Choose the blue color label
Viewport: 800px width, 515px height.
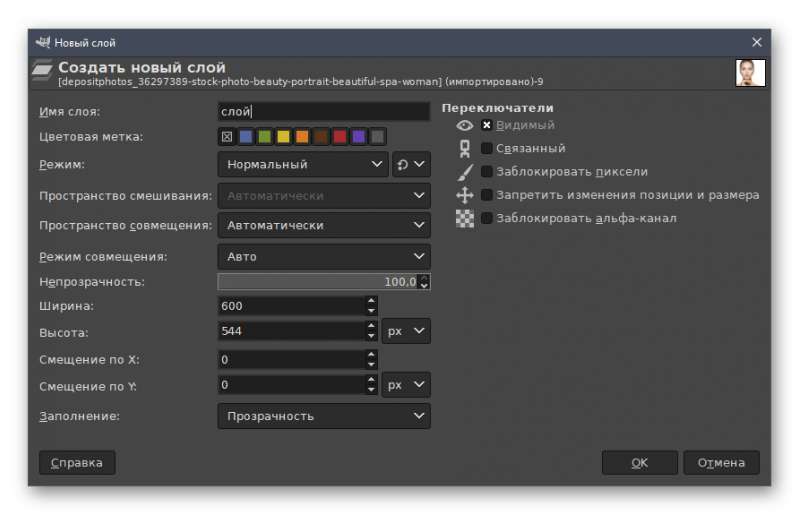pyautogui.click(x=246, y=137)
